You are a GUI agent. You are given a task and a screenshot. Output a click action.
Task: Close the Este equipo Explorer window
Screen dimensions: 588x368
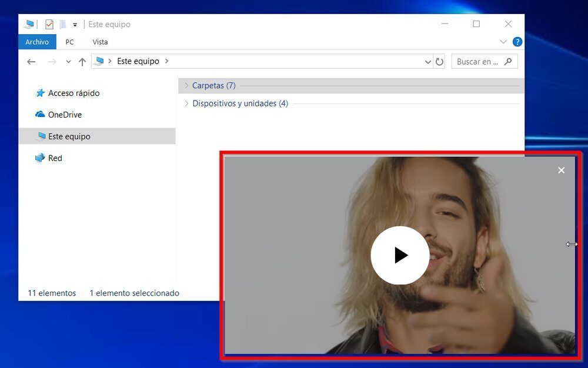click(508, 24)
